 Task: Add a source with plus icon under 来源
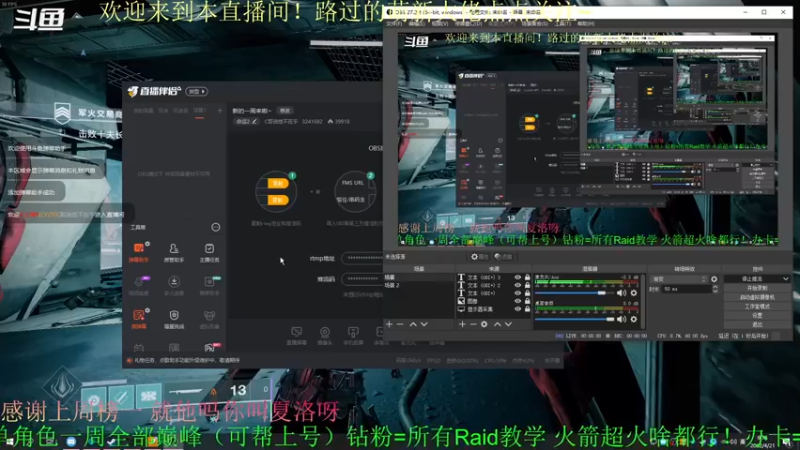click(462, 324)
